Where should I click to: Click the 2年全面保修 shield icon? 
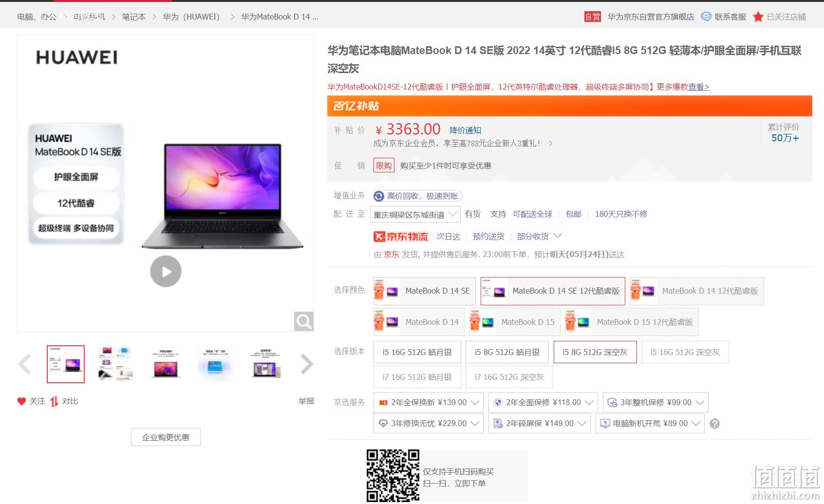click(x=498, y=403)
